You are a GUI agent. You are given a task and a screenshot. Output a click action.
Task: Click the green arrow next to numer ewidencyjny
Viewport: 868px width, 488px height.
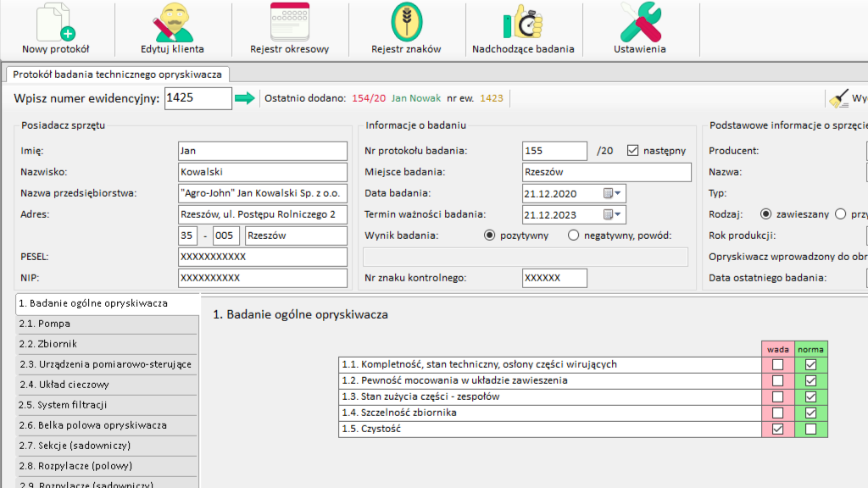pyautogui.click(x=245, y=98)
